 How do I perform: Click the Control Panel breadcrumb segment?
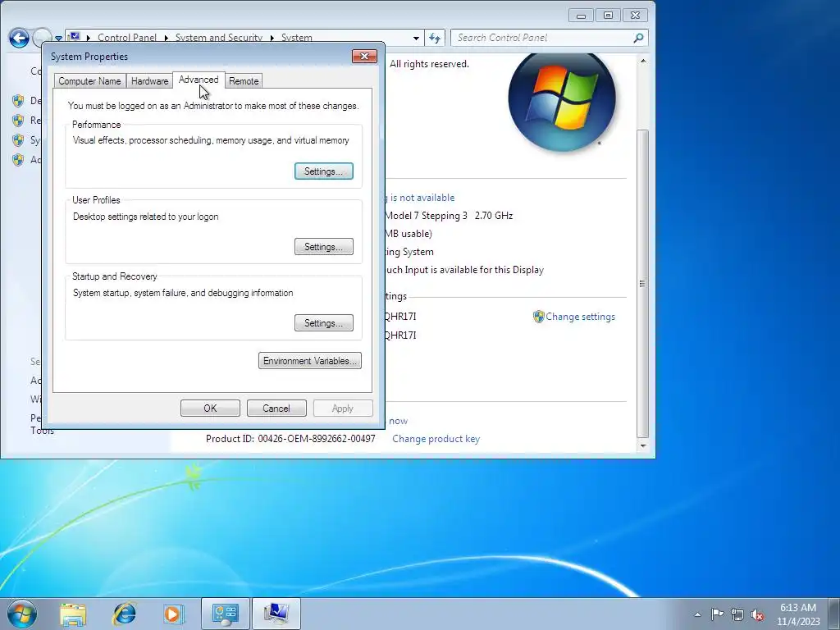(x=127, y=38)
